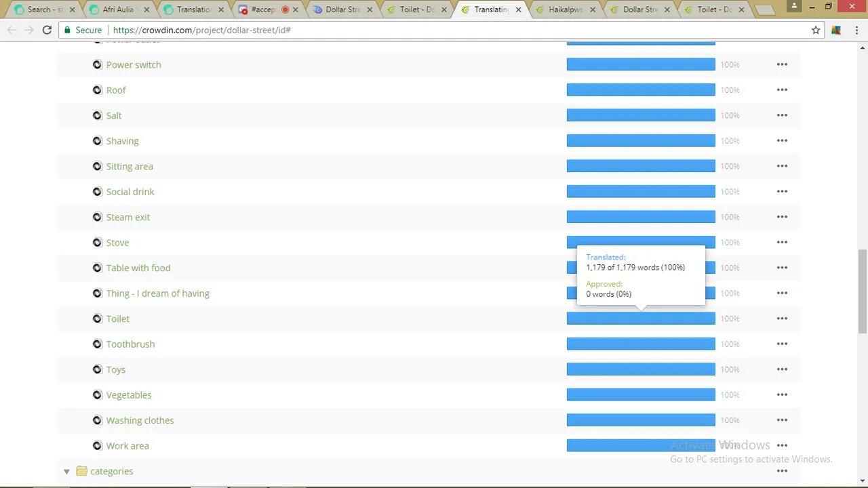Click the file icon beside Table with food
This screenshot has height=488, width=868.
97,268
